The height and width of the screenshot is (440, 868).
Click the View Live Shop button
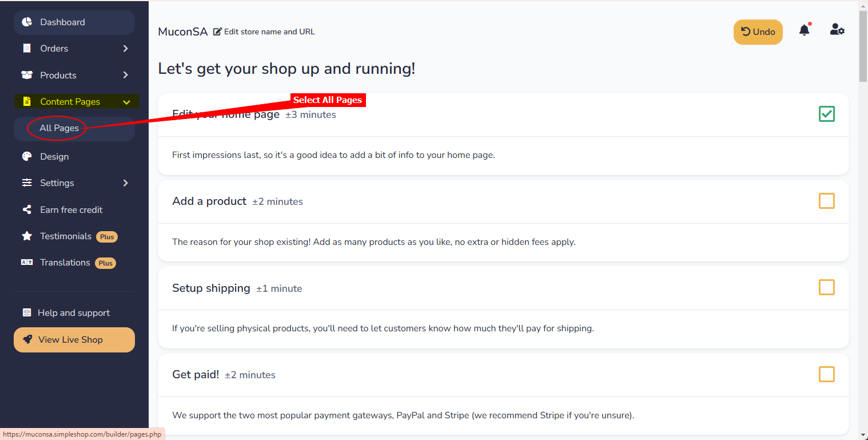click(74, 340)
